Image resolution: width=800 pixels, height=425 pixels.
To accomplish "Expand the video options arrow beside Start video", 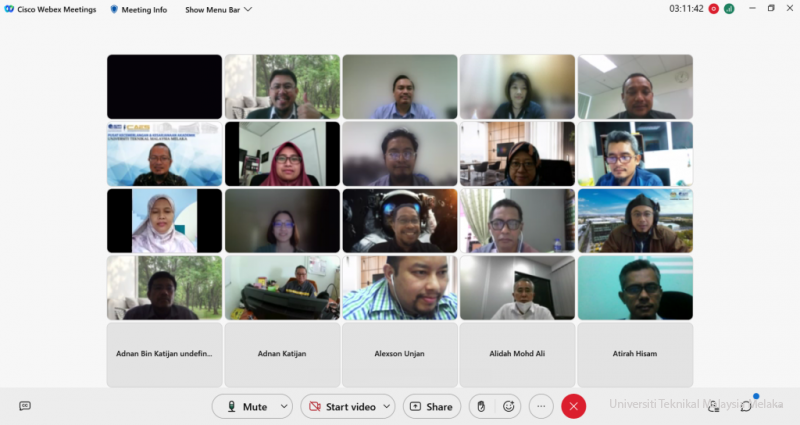I will [386, 407].
